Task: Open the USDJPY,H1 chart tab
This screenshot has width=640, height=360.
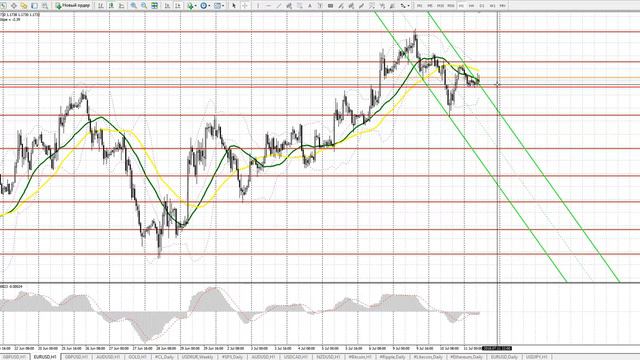Action: click(537, 357)
